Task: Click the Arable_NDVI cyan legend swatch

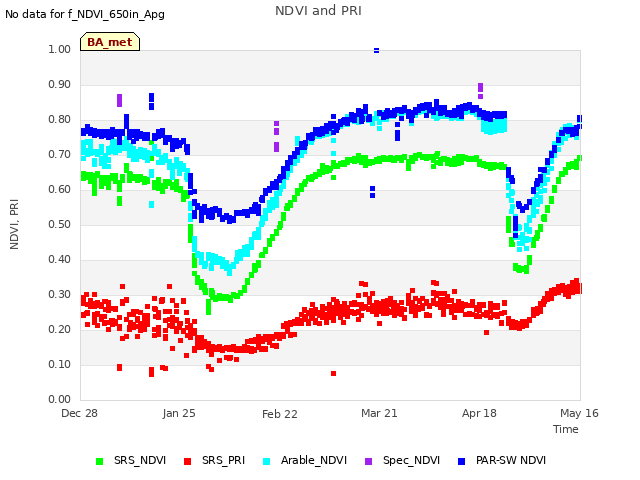Action: coord(267,461)
